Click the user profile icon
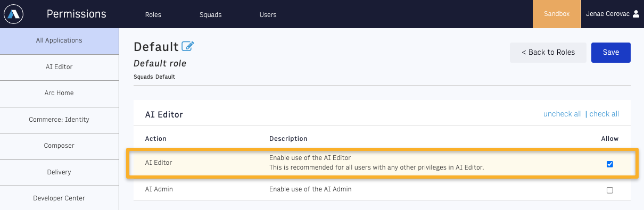The width and height of the screenshot is (644, 210). pos(635,14)
